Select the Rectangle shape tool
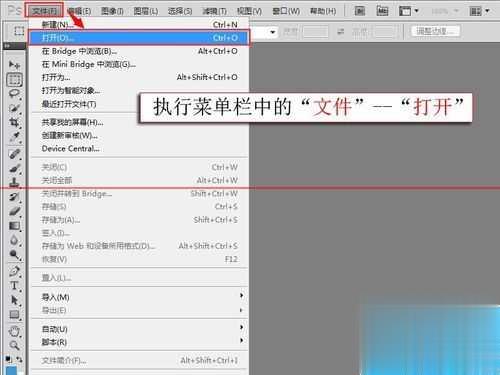 (x=14, y=314)
